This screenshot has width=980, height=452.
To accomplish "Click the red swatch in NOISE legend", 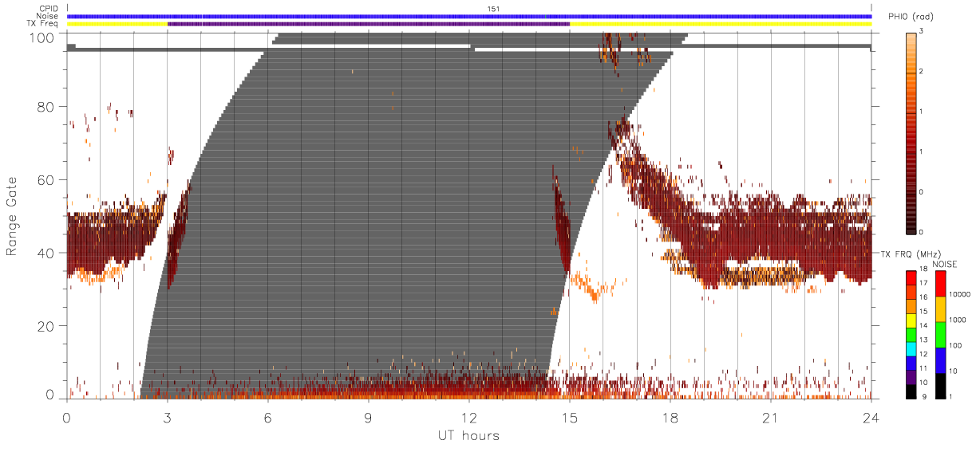I will [x=940, y=284].
